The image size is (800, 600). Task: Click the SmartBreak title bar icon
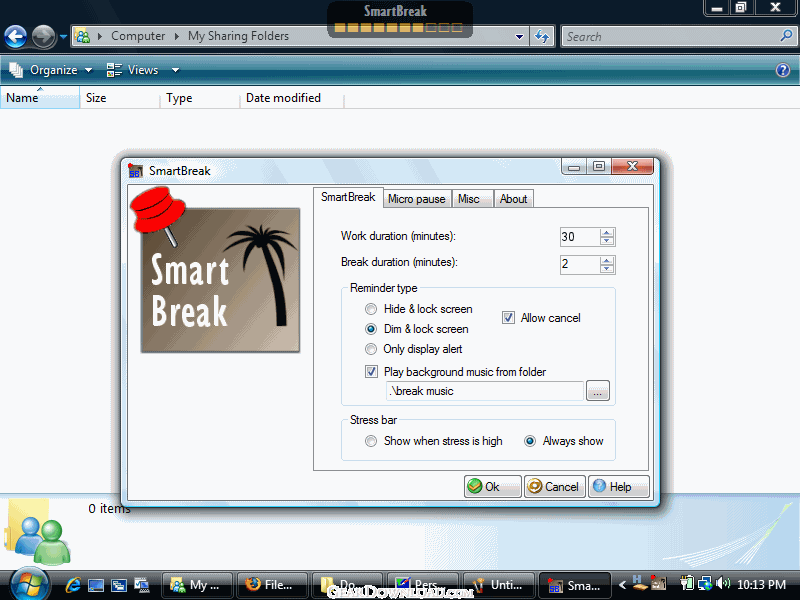pyautogui.click(x=135, y=170)
